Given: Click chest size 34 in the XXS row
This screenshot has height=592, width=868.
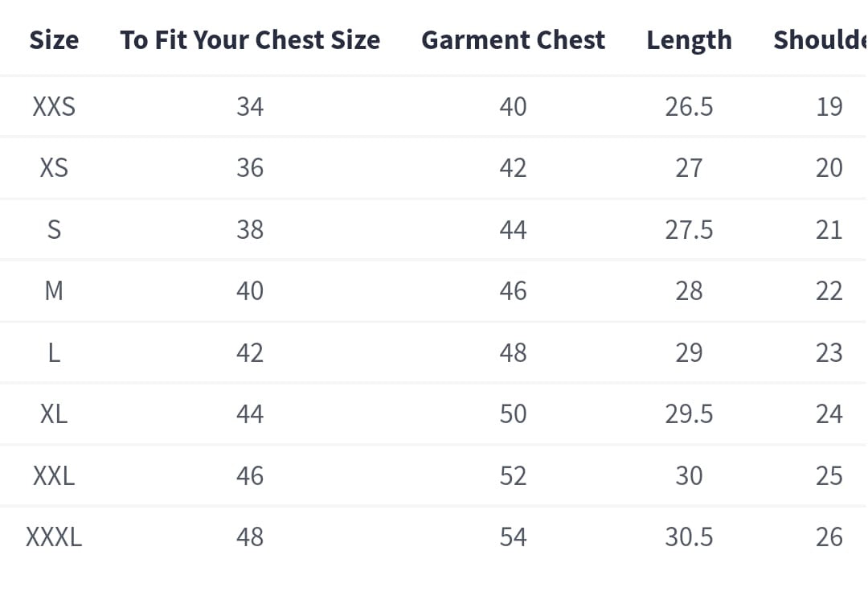Looking at the screenshot, I should coord(250,106).
